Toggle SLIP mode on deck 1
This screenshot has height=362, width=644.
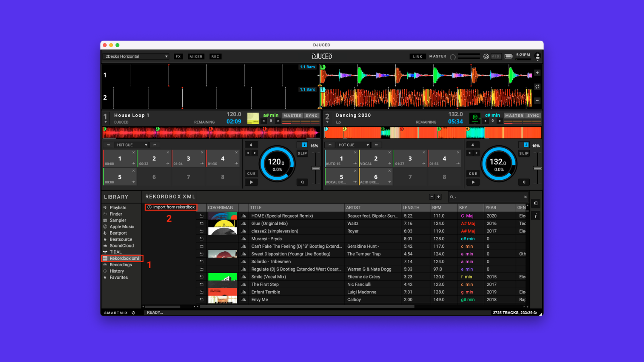tap(302, 153)
